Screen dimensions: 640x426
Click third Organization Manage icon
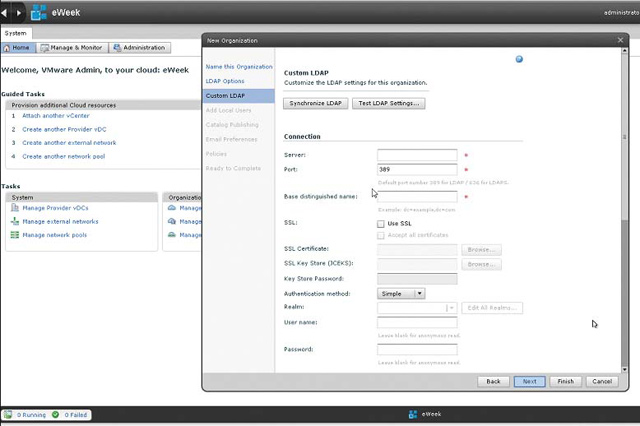coord(172,235)
